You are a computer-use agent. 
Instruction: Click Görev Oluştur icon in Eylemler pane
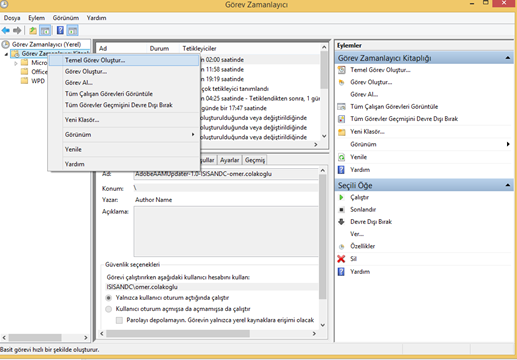(341, 82)
